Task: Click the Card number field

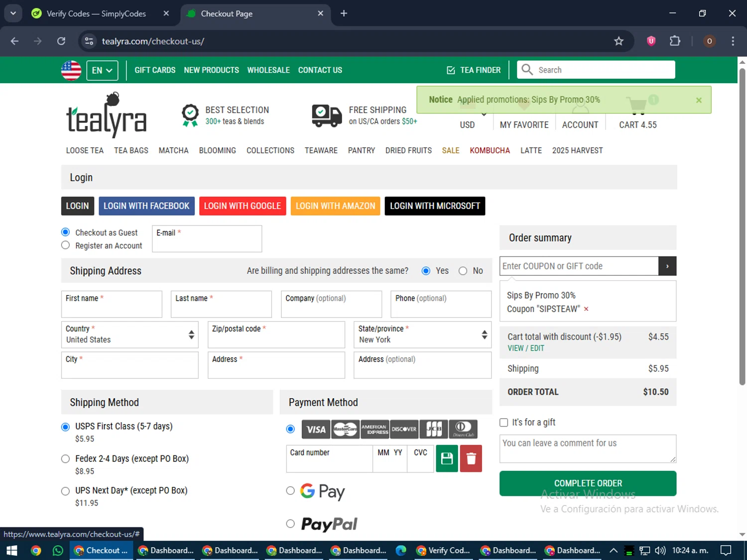Action: (x=329, y=458)
